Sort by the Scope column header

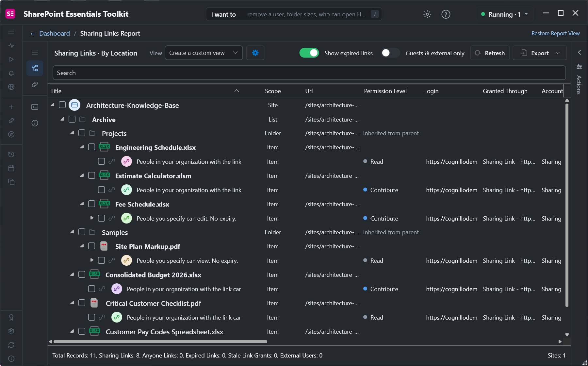click(273, 91)
